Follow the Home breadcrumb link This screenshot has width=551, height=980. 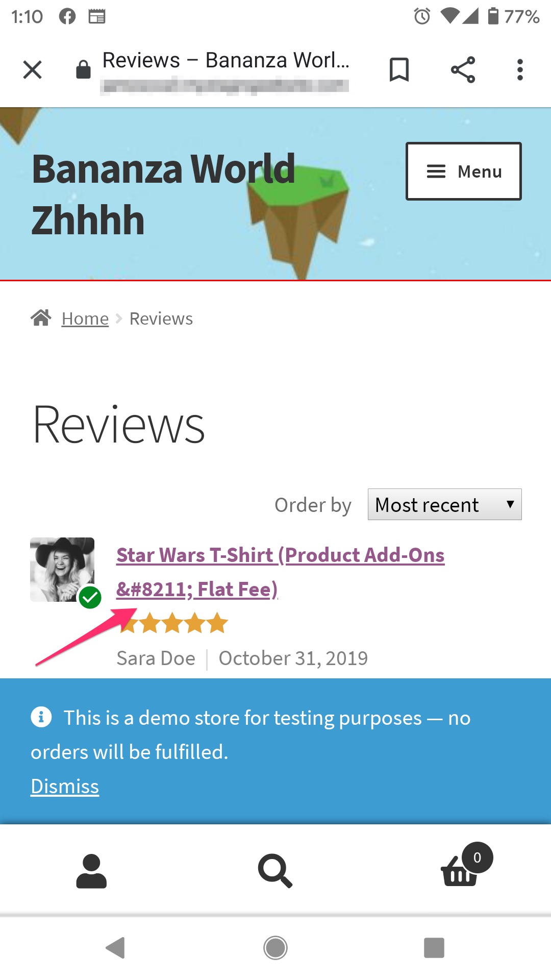pos(85,317)
